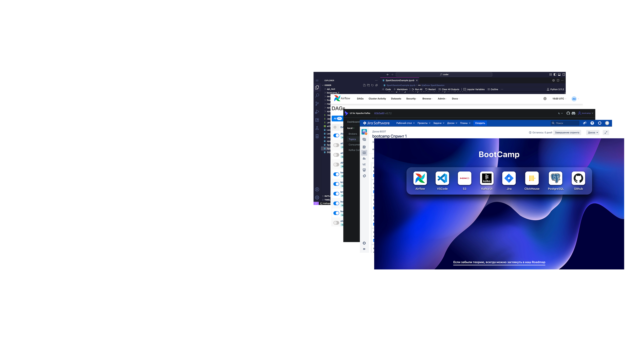The height and width of the screenshot is (340, 644).
Task: Open the Airflow 'Browse' menu
Action: [x=427, y=99]
